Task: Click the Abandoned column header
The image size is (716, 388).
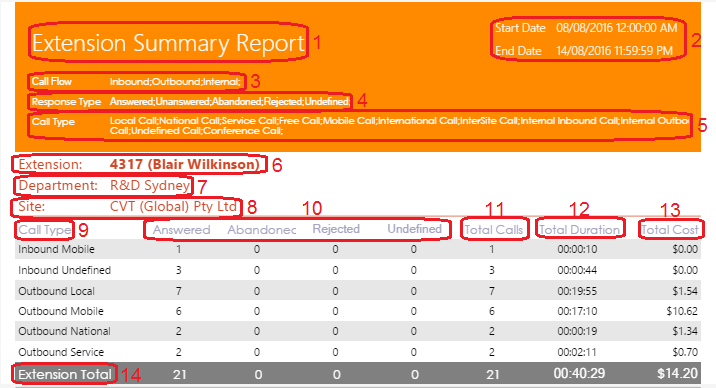Action: point(262,230)
